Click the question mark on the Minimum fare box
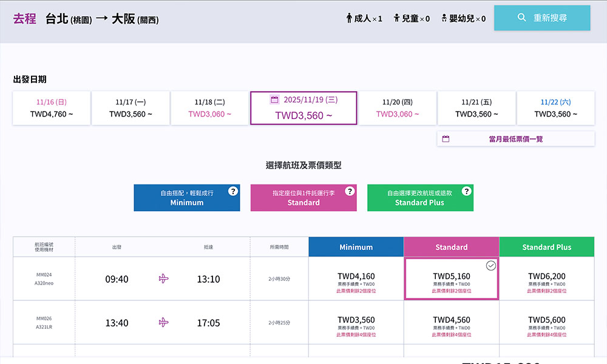 pyautogui.click(x=232, y=191)
